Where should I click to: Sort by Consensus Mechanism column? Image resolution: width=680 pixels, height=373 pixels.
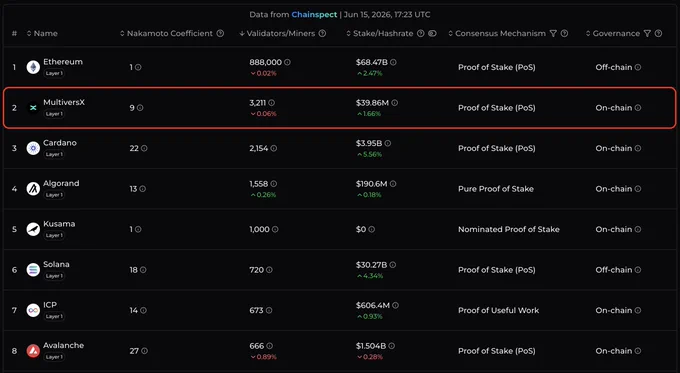pyautogui.click(x=497, y=33)
